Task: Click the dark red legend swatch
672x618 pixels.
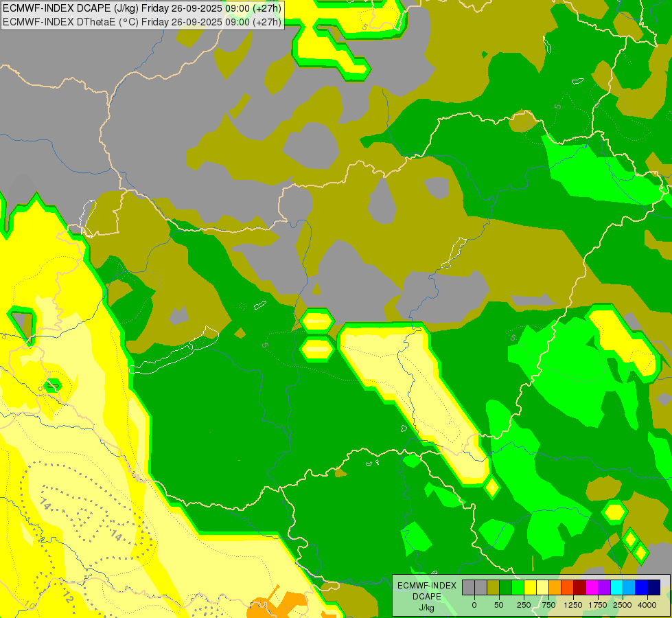Action: coord(580,588)
